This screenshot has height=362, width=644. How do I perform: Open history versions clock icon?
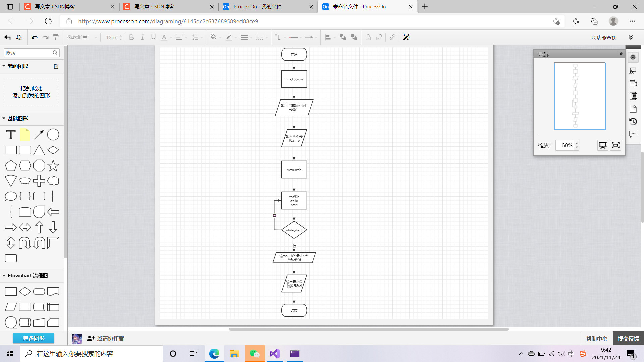pyautogui.click(x=633, y=121)
